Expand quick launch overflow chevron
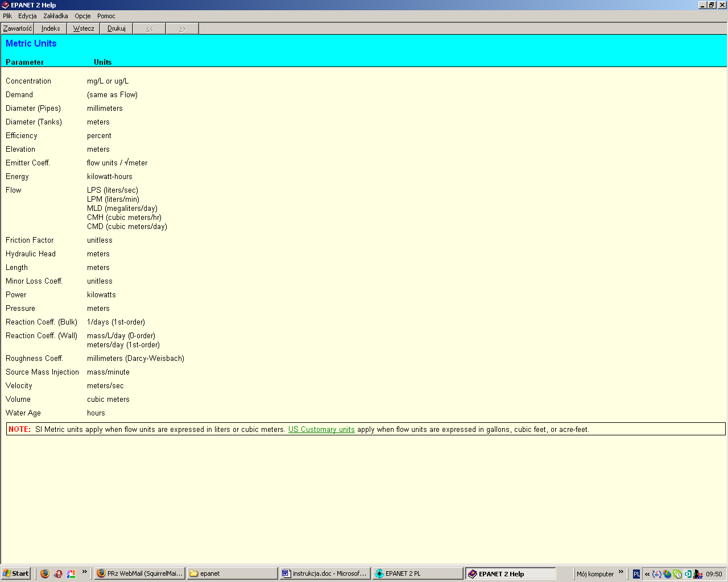This screenshot has width=728, height=582. pos(85,572)
